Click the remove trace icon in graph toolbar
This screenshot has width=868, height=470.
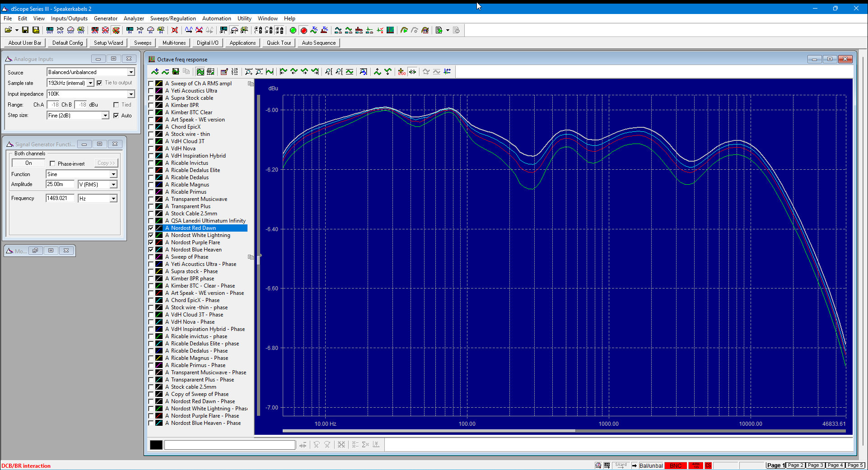tap(165, 72)
